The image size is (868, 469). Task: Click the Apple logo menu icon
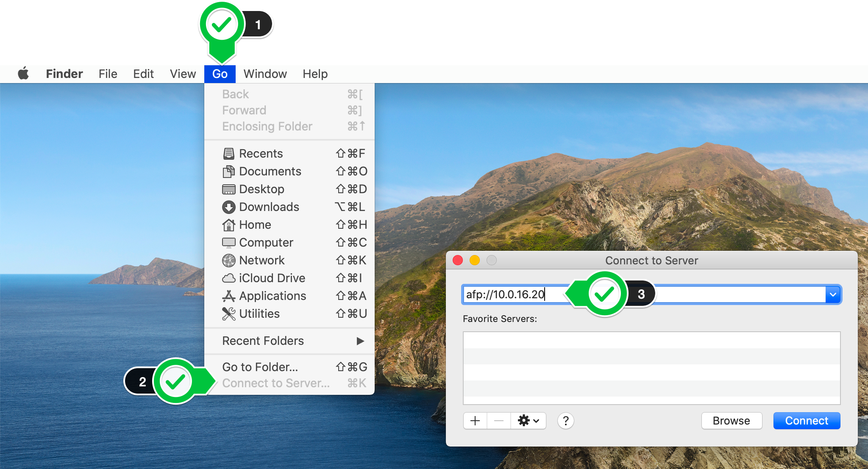click(x=24, y=74)
